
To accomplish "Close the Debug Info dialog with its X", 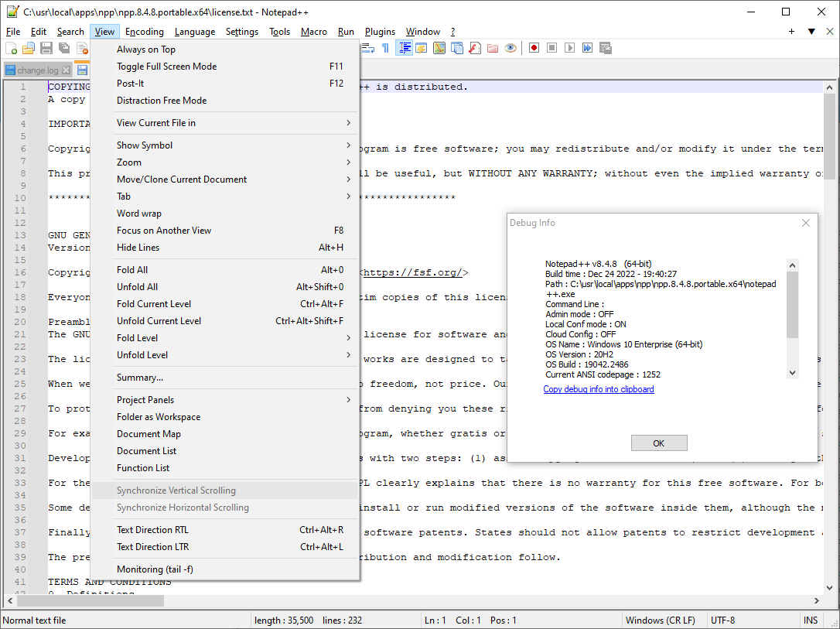I will coord(806,223).
